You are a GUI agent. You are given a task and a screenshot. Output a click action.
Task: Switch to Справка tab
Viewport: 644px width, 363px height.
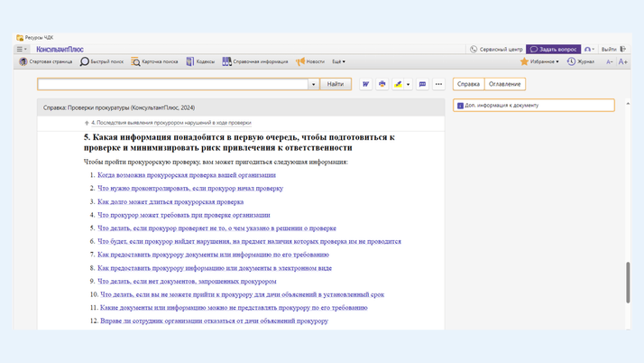coord(469,84)
